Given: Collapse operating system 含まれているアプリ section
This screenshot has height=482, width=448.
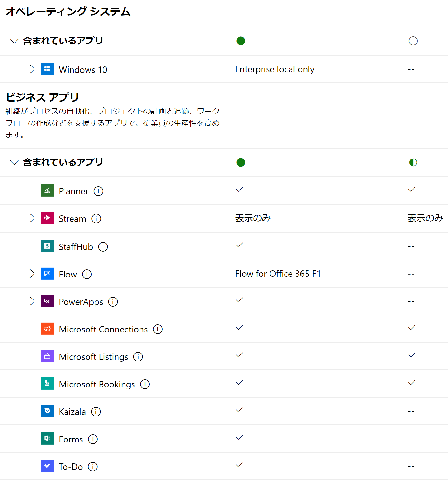Looking at the screenshot, I should pyautogui.click(x=14, y=41).
